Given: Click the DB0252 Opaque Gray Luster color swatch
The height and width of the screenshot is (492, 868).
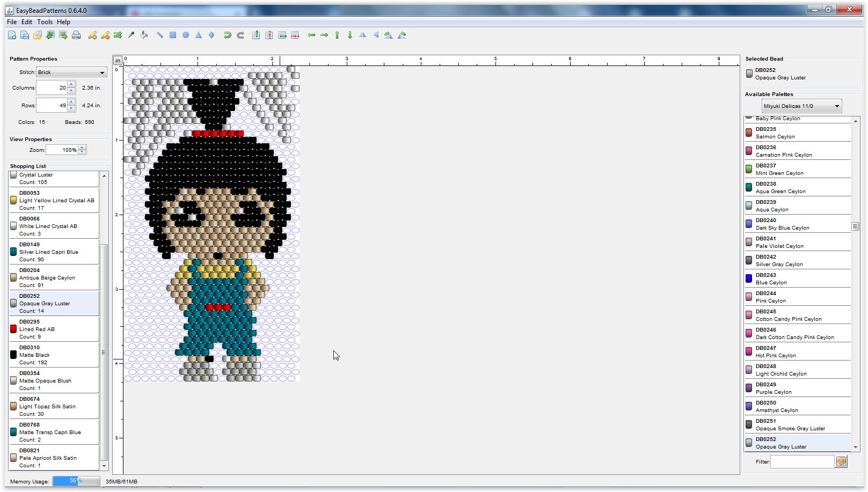Looking at the screenshot, I should (x=749, y=74).
